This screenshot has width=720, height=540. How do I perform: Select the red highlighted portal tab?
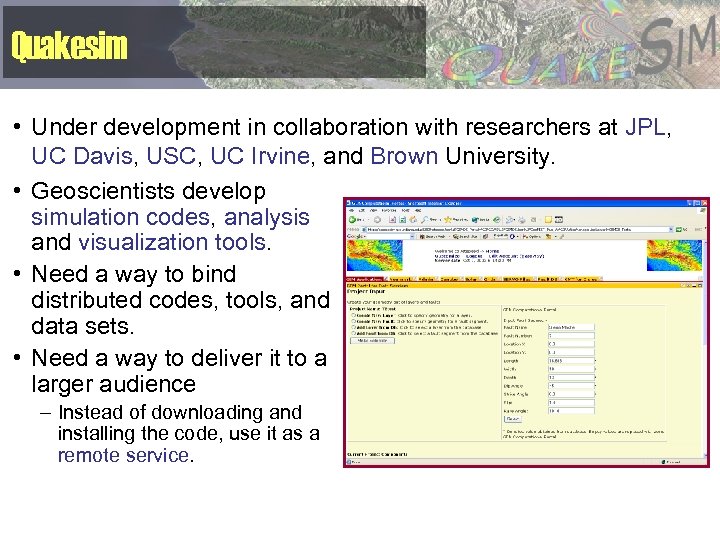[x=365, y=279]
